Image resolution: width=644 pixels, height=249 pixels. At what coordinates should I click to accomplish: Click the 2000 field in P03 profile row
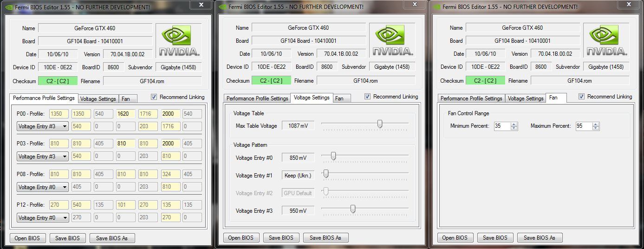point(170,144)
